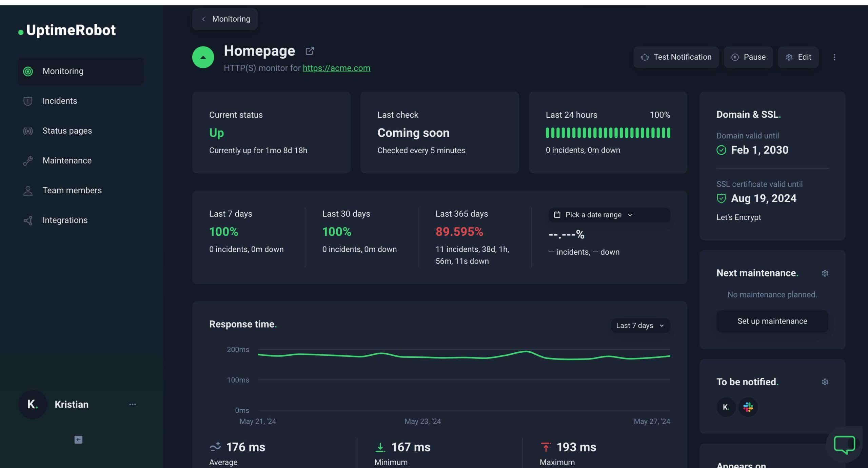Open the Last 7 days response time dropdown
Image resolution: width=868 pixels, height=468 pixels.
(x=640, y=326)
